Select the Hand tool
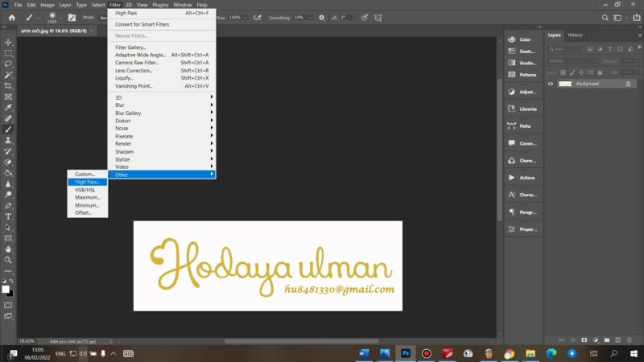Viewport: 644px width, 362px height. 9,249
